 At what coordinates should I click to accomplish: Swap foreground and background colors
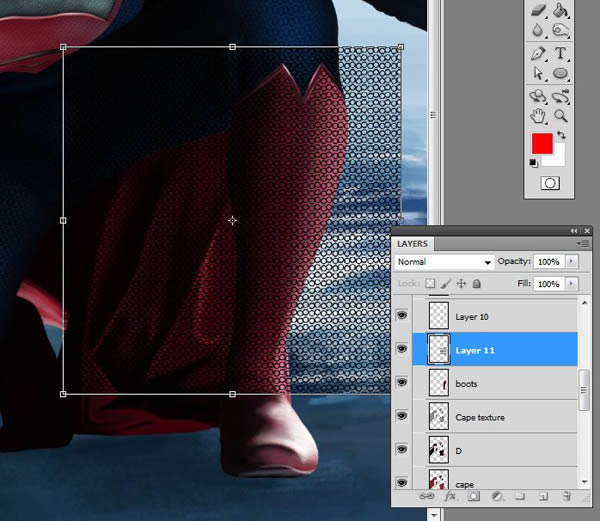click(x=561, y=135)
